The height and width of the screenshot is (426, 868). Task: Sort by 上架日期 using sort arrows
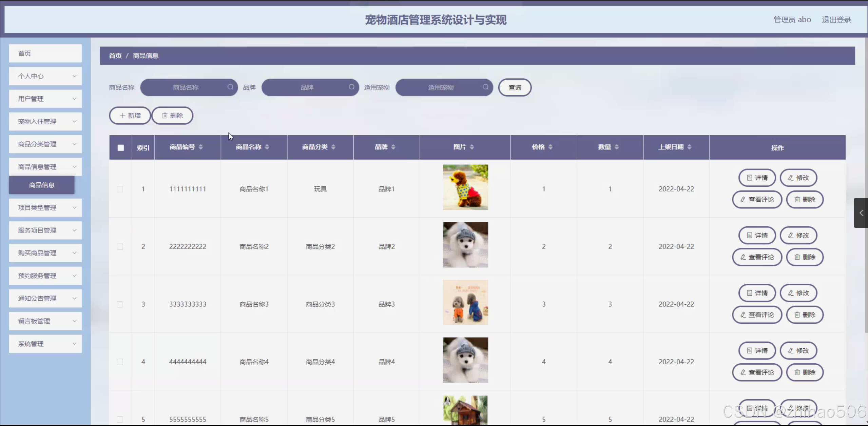689,147
